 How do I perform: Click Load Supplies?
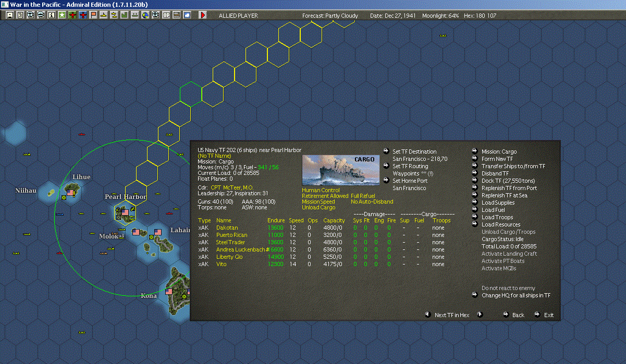coord(498,203)
